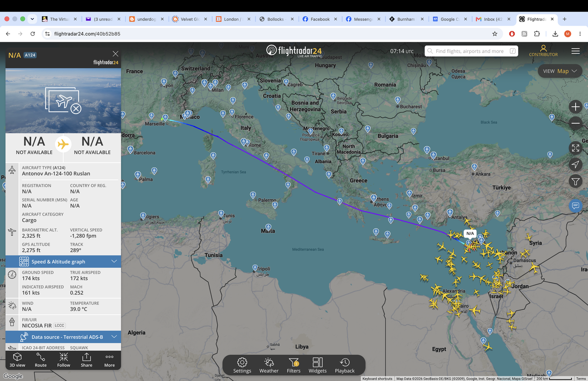Center map on my location
Image resolution: width=588 pixels, height=381 pixels.
[x=575, y=165]
